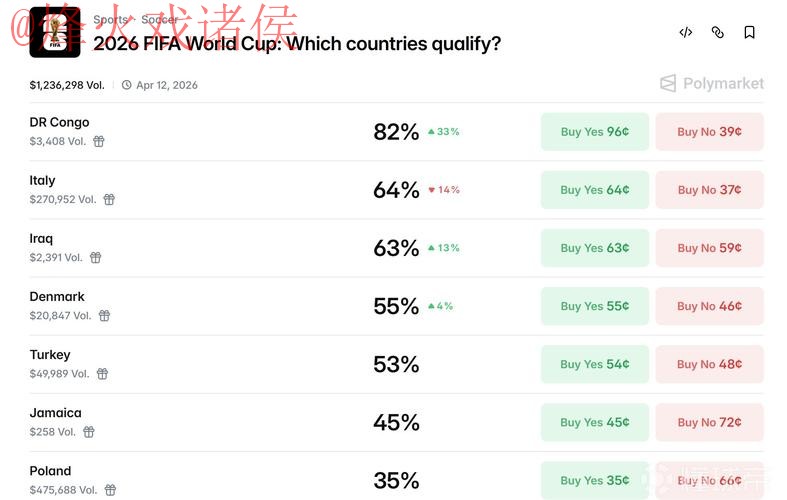Image resolution: width=787 pixels, height=500 pixels.
Task: Buy No for Denmark at 46¢
Action: (x=709, y=306)
